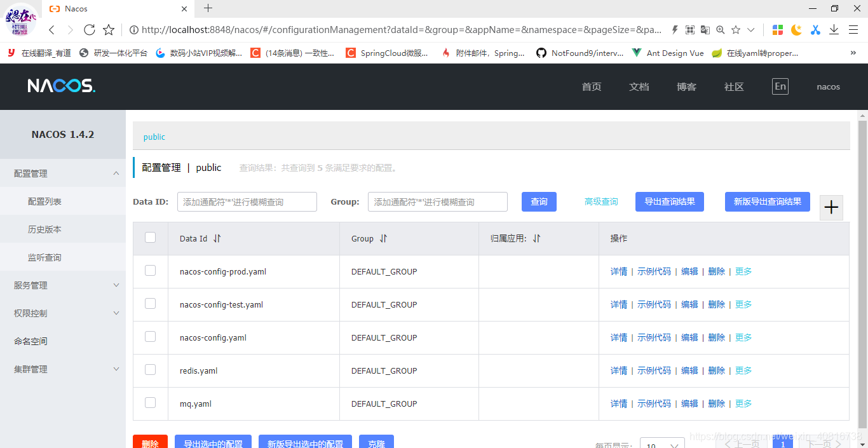Open 博客 in the top navigation
Viewport: 868px width, 448px height.
tap(687, 87)
